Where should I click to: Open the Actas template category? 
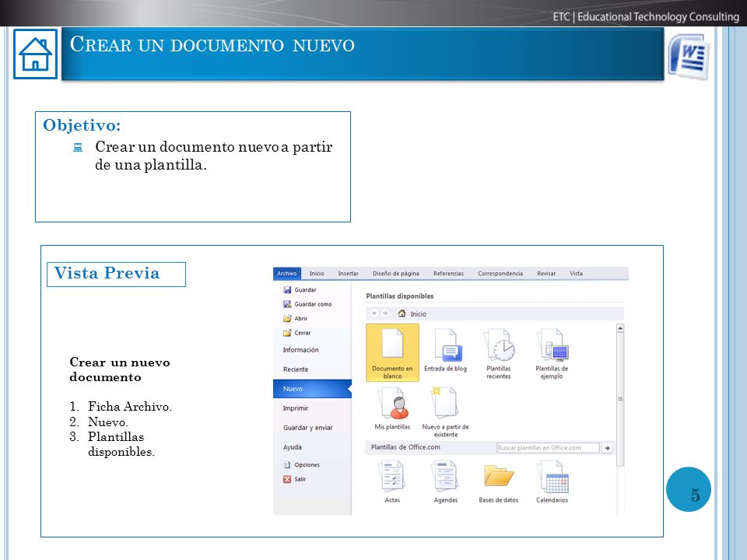(392, 482)
